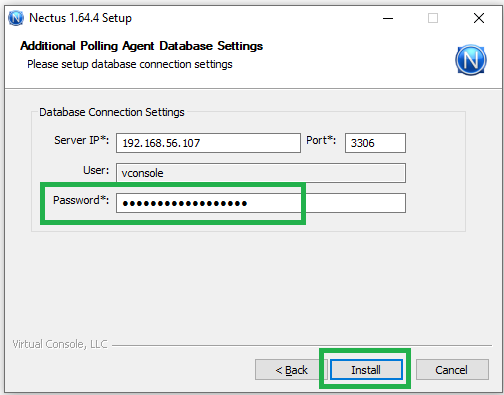Focus the Server IP input field

click(208, 143)
